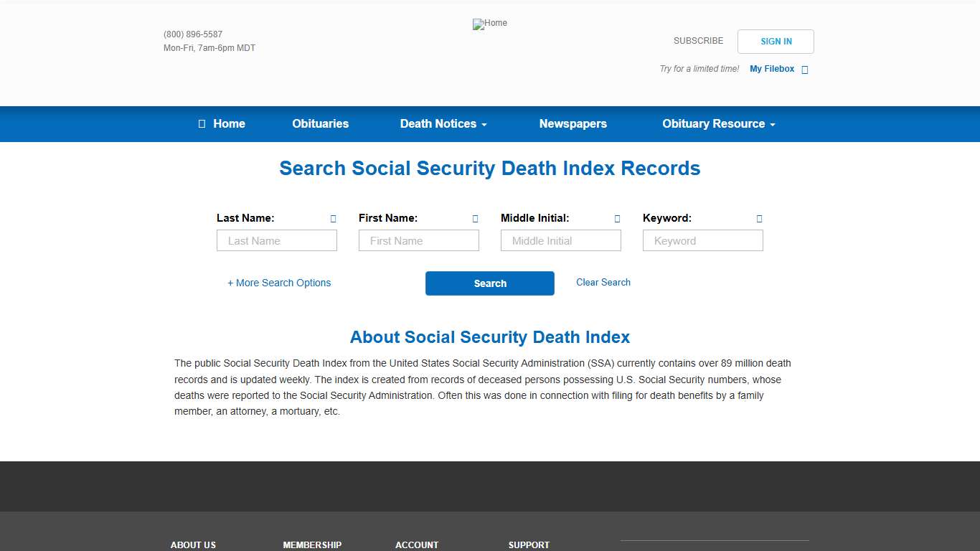Click the SIGN IN button
This screenshot has width=980, height=551.
(x=776, y=41)
